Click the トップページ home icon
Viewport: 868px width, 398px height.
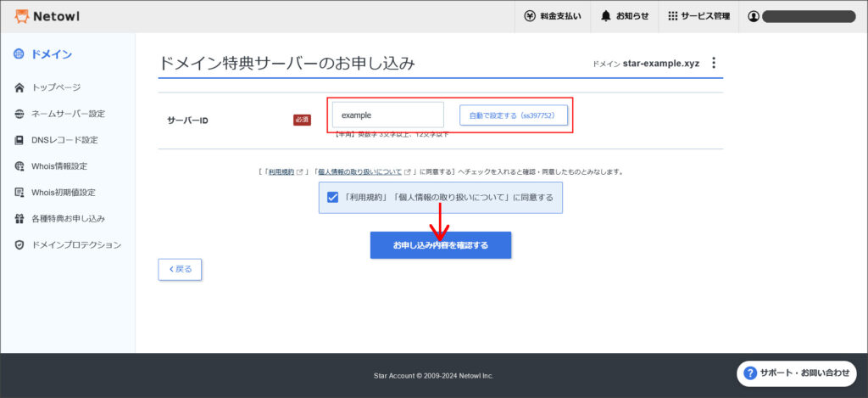[19, 87]
